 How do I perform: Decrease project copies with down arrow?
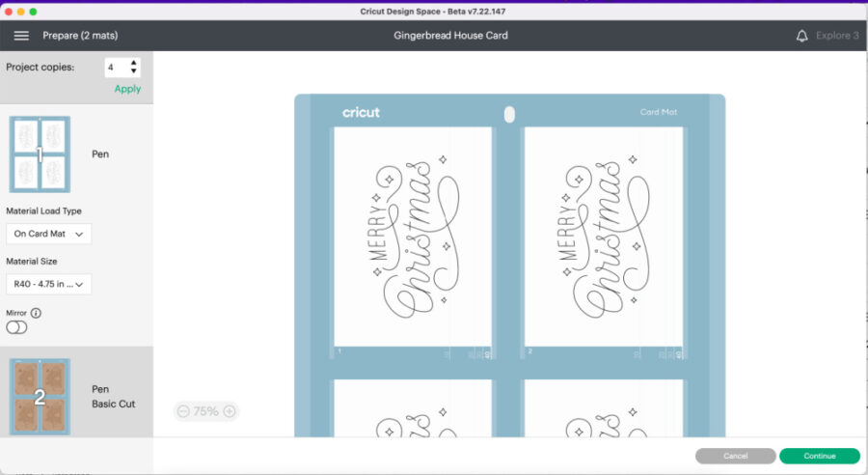(134, 72)
